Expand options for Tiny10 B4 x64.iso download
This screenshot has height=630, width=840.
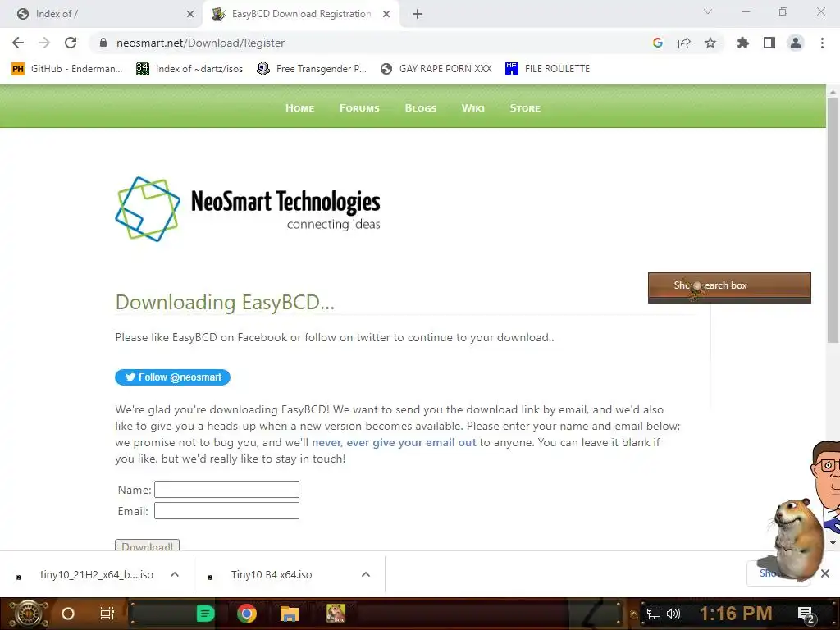pyautogui.click(x=366, y=574)
